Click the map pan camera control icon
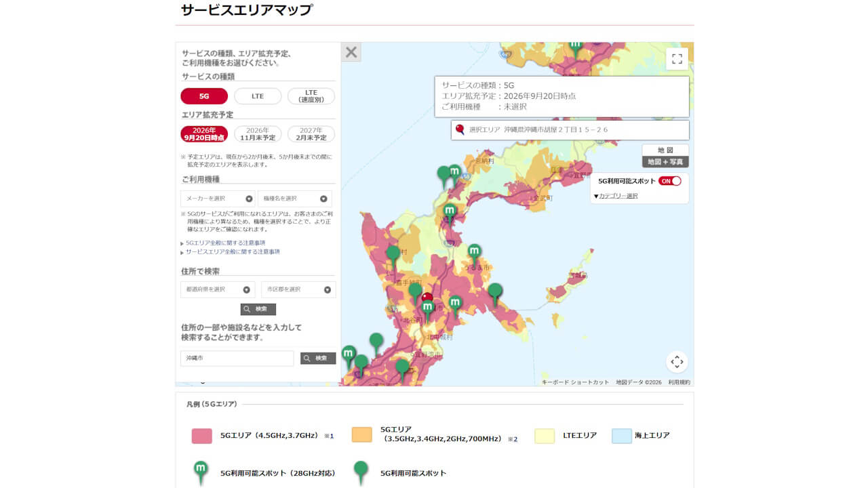The width and height of the screenshot is (868, 488). click(677, 362)
